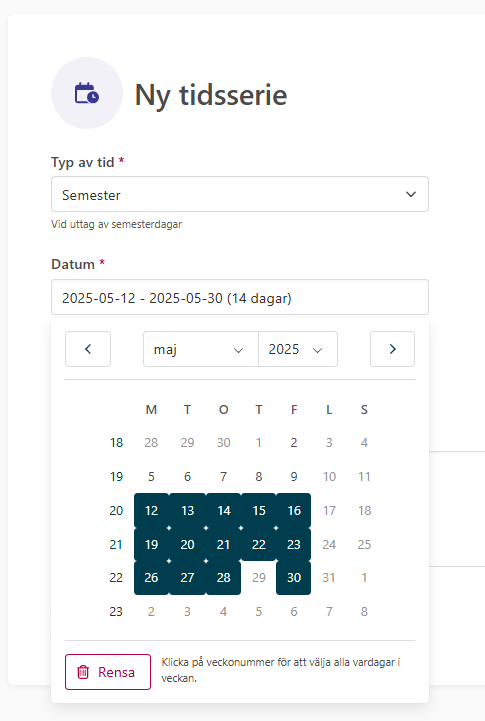Click the trash icon on Rensa
485x721 pixels.
click(83, 672)
